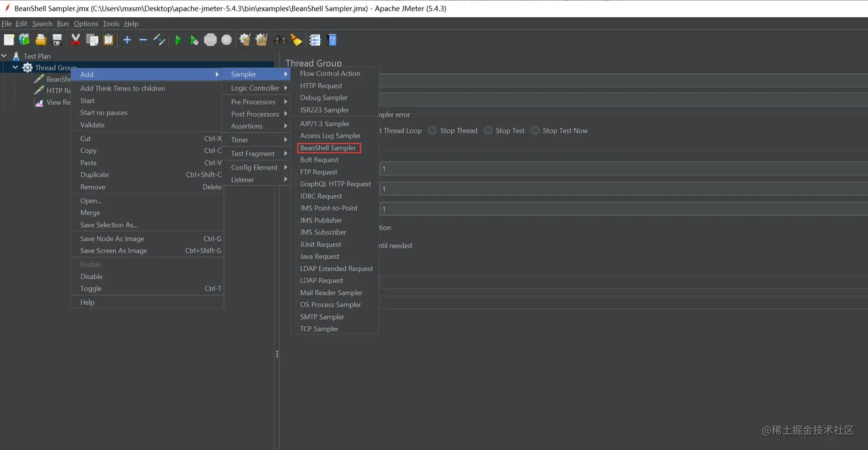Select the Thread Group gear icon
Image resolution: width=868 pixels, height=450 pixels.
pos(27,68)
